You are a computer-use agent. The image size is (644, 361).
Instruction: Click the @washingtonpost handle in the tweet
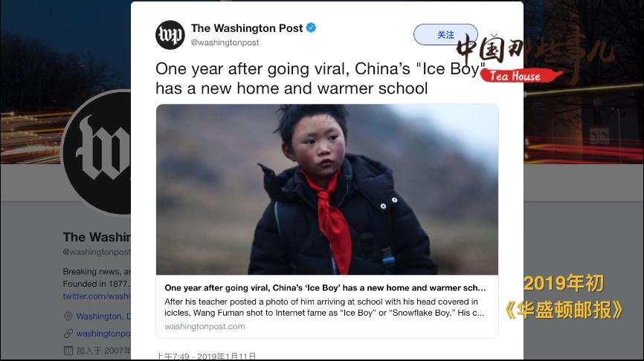point(225,42)
